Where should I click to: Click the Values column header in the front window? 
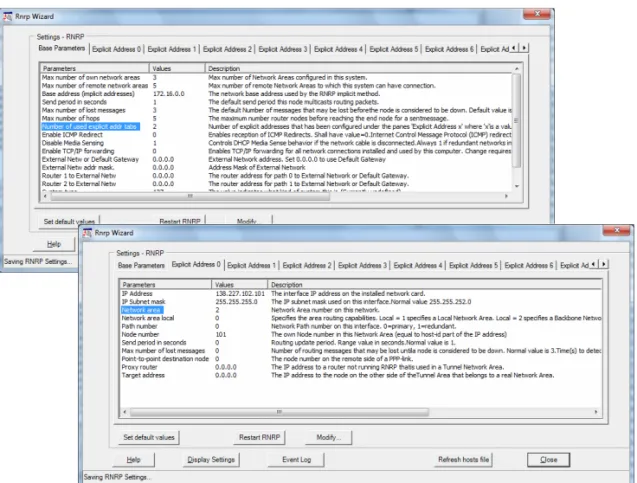click(x=239, y=285)
